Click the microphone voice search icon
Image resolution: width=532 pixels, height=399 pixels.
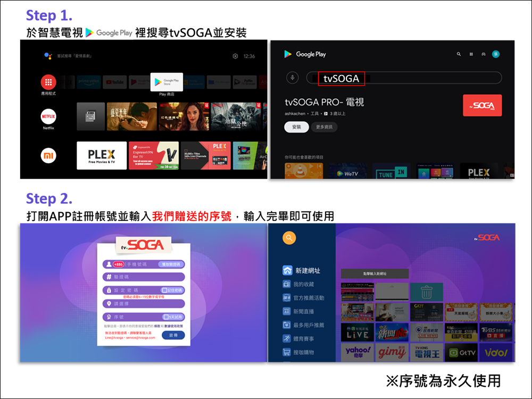click(x=292, y=78)
